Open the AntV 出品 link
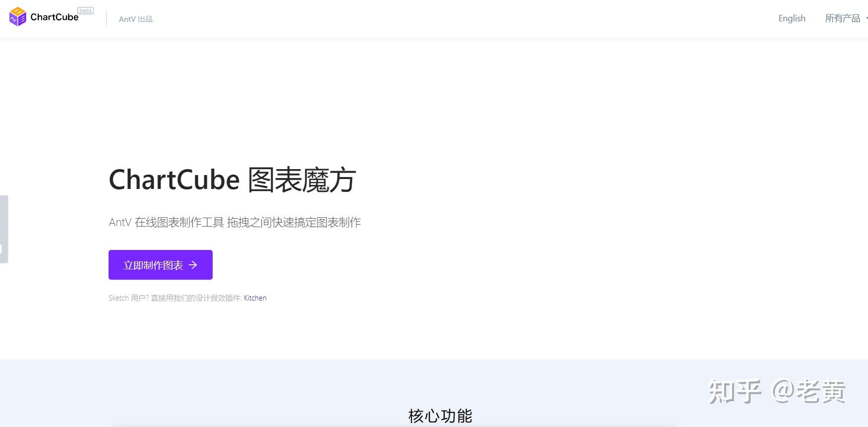Viewport: 868px width, 427px height. 135,19
